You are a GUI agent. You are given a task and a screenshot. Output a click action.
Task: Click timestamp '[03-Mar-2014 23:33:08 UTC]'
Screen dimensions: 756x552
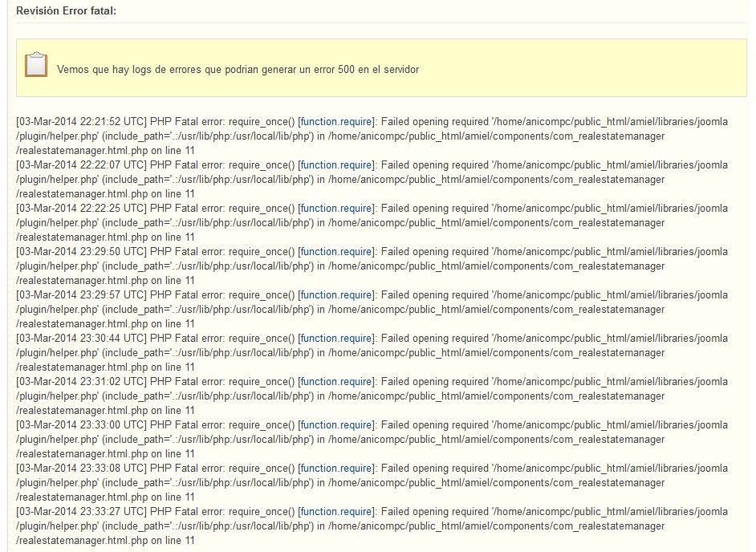coord(82,469)
